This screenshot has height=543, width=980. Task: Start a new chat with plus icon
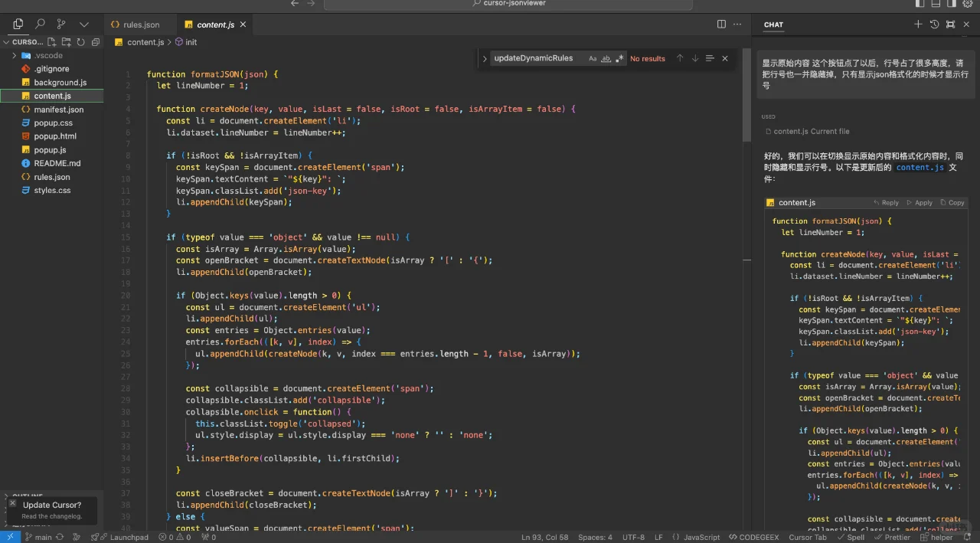918,25
